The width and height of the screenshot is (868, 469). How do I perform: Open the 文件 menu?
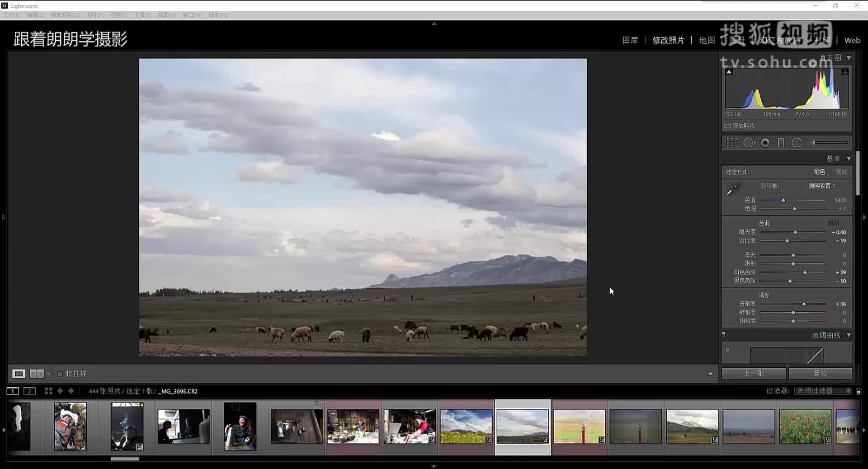[11, 14]
